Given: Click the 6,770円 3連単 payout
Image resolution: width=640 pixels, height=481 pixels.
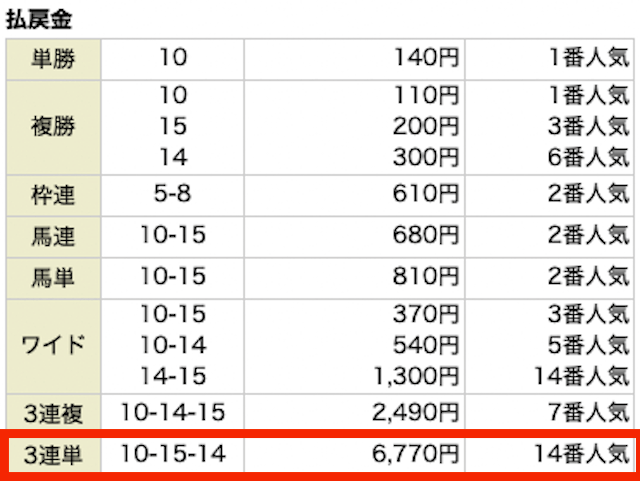Looking at the screenshot, I should pos(416,454).
